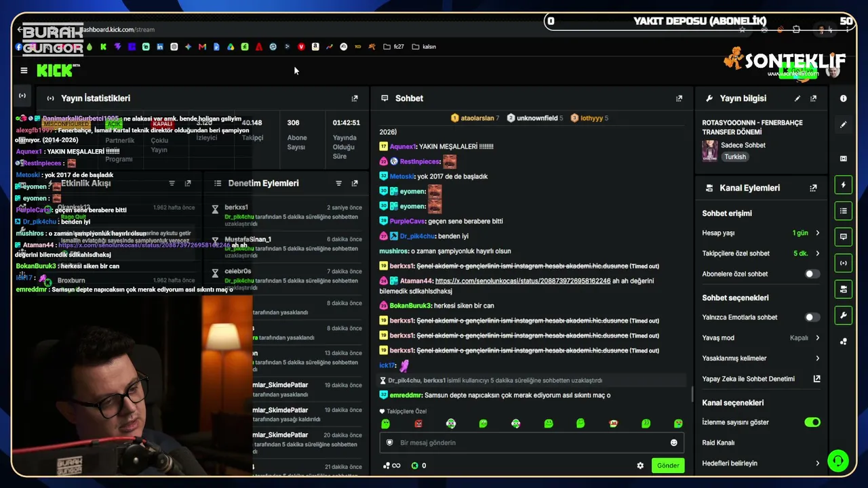The image size is (868, 488).
Task: Open the fc27 bookmarks folder
Action: [393, 47]
